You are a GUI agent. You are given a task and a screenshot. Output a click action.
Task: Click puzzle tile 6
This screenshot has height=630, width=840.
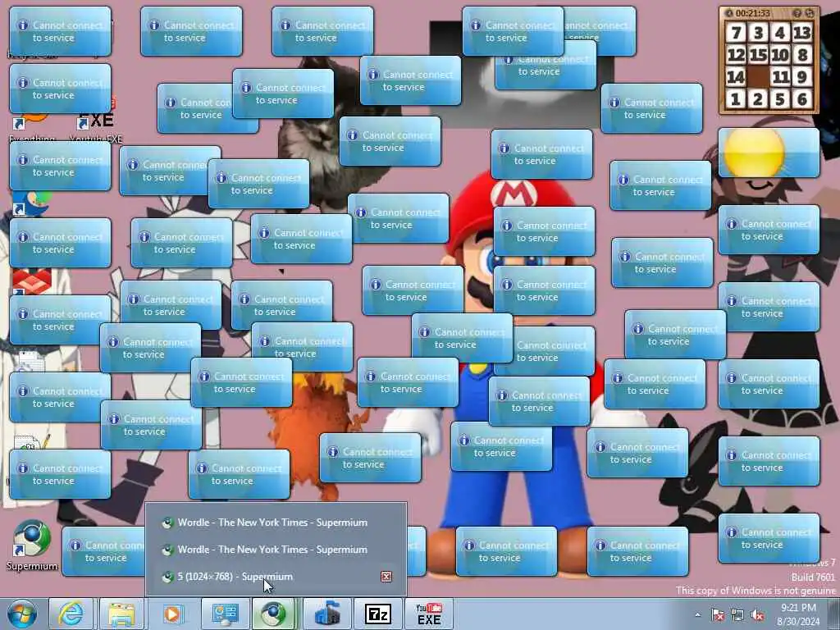(802, 98)
